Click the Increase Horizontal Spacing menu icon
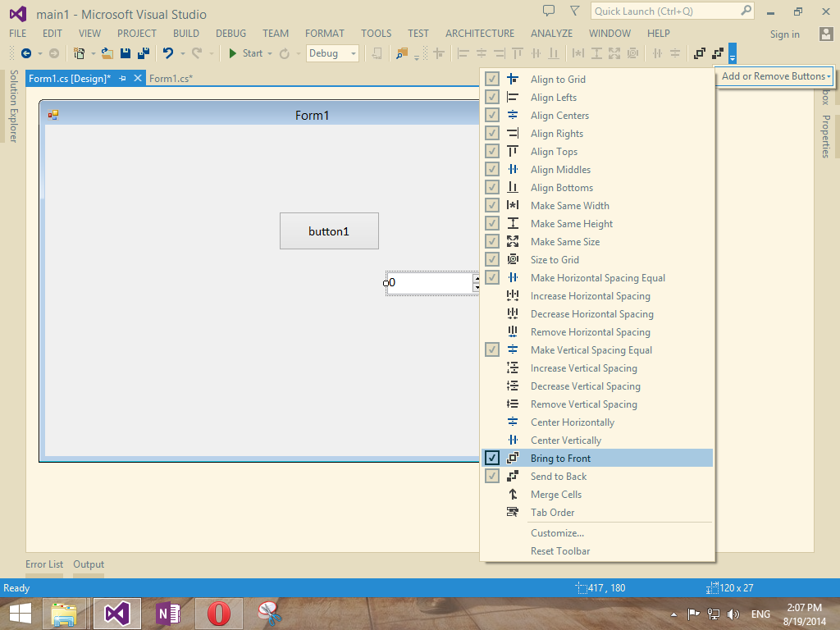Screen dimensions: 840x630 point(513,295)
